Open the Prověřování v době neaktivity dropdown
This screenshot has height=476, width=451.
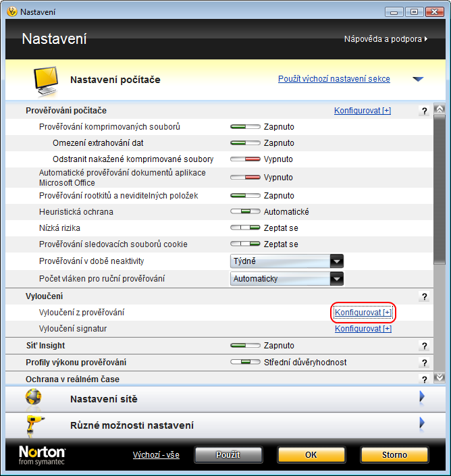tap(287, 261)
